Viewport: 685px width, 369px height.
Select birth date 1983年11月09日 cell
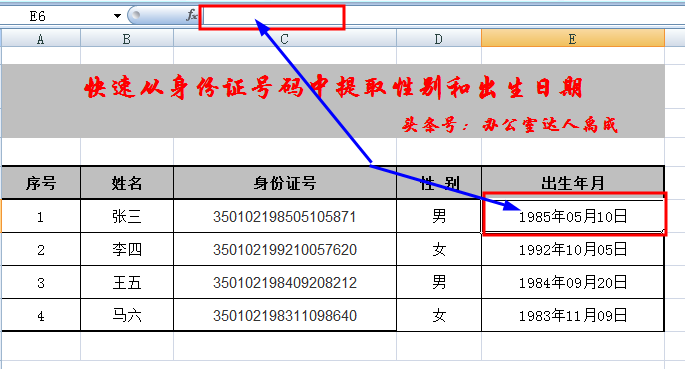pyautogui.click(x=573, y=315)
